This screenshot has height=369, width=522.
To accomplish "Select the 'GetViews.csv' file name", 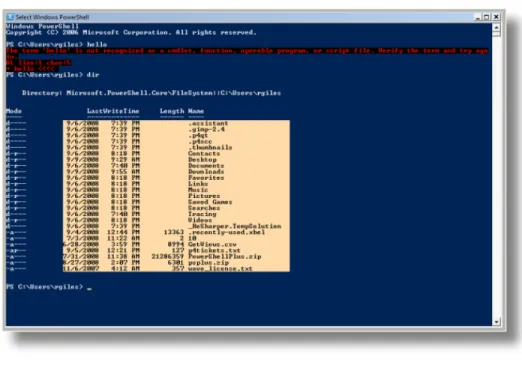I will click(x=212, y=244).
